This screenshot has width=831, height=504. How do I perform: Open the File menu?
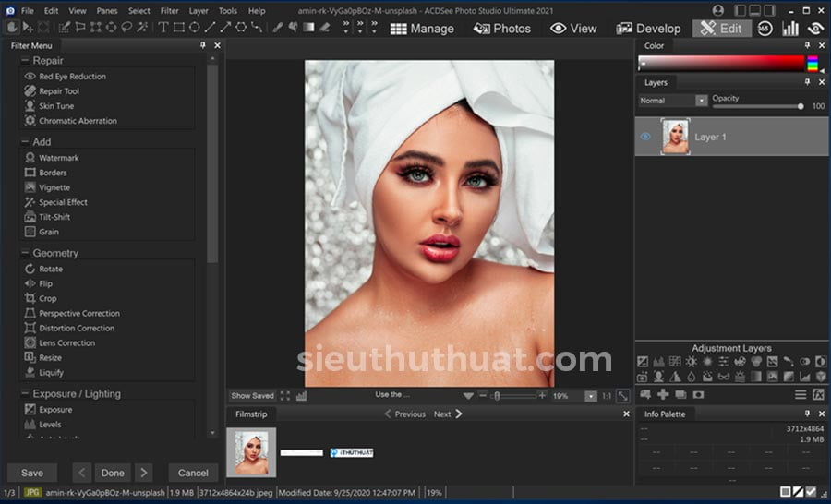[27, 10]
